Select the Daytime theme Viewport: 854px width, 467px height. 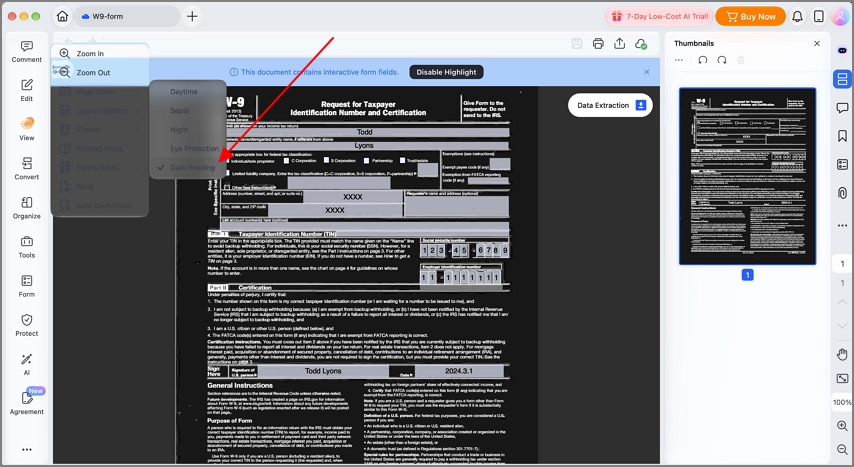click(x=188, y=92)
